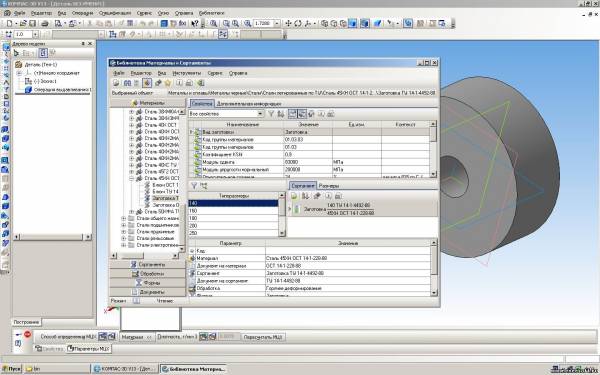Click the Формы panel button
This screenshot has height=375, width=600.
[x=148, y=283]
